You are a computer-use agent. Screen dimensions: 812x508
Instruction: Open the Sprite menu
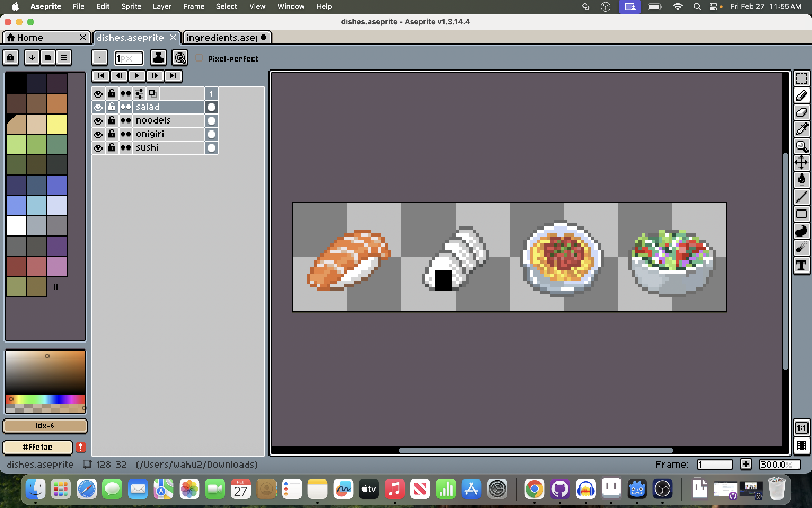click(x=131, y=6)
